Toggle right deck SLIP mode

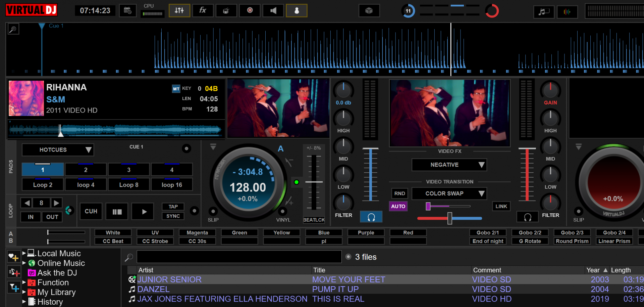point(578,211)
